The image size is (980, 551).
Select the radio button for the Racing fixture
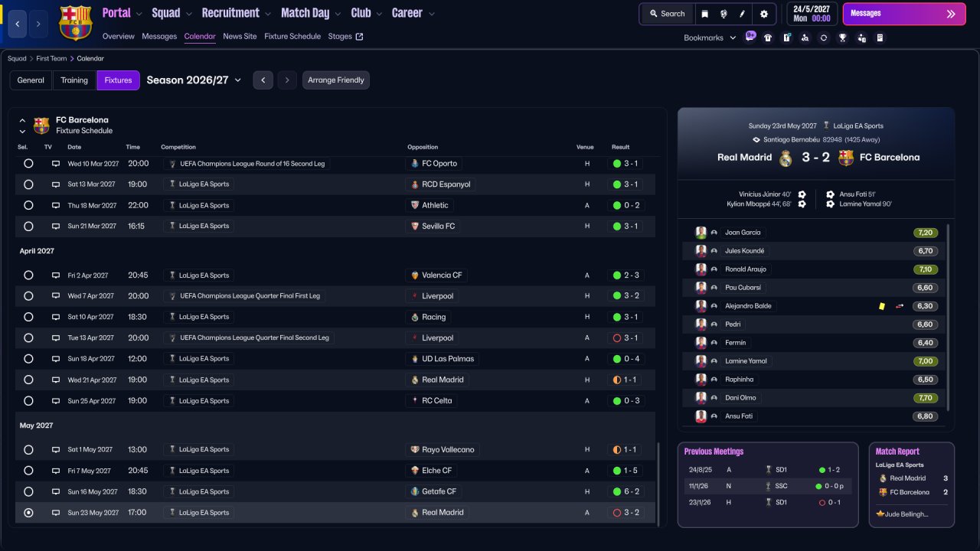28,317
